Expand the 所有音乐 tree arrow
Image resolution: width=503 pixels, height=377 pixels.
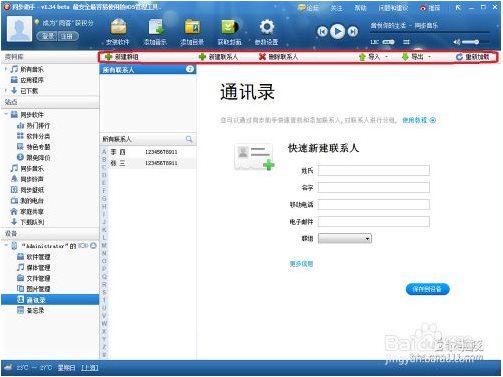click(x=6, y=69)
